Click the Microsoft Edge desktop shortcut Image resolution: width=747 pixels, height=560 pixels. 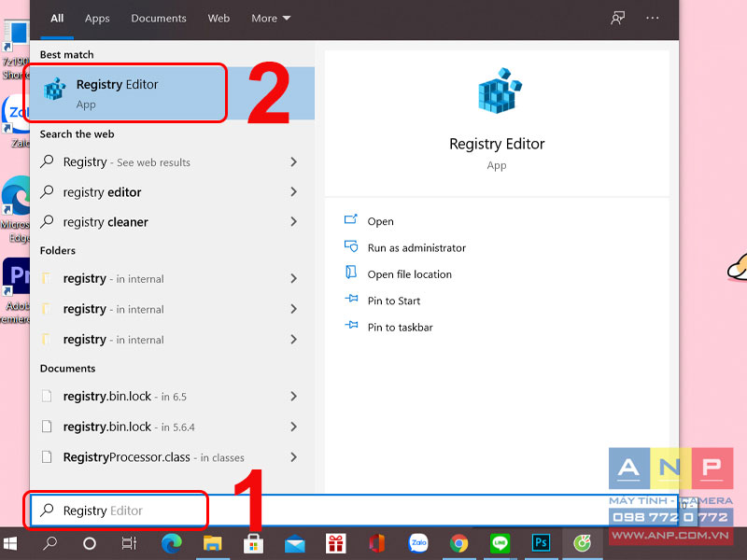pyautogui.click(x=16, y=209)
